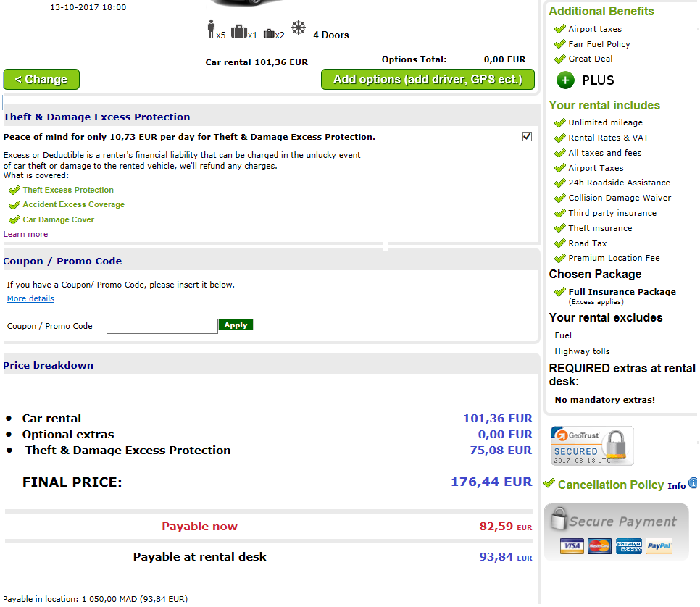
Task: Click the small bag x2 icon
Action: (x=269, y=33)
